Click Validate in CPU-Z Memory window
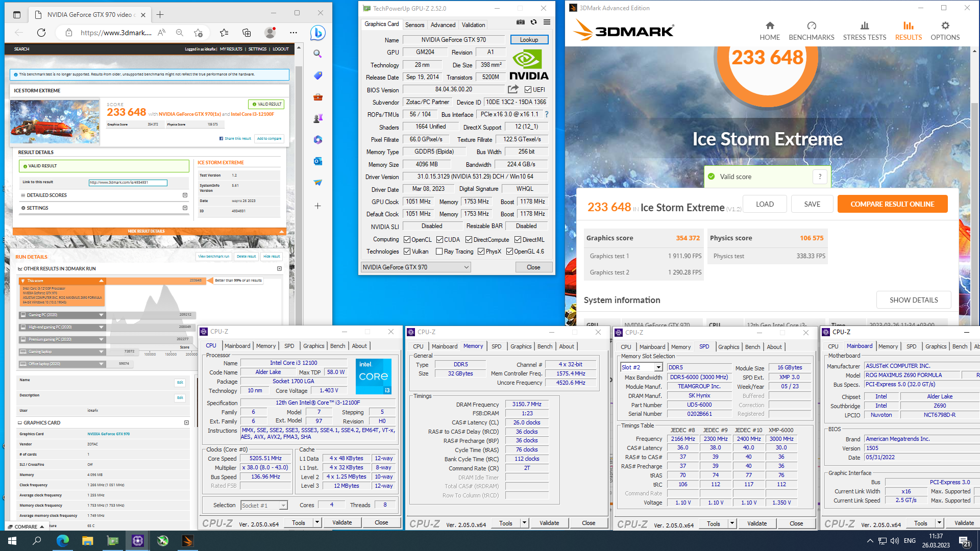 (x=549, y=523)
